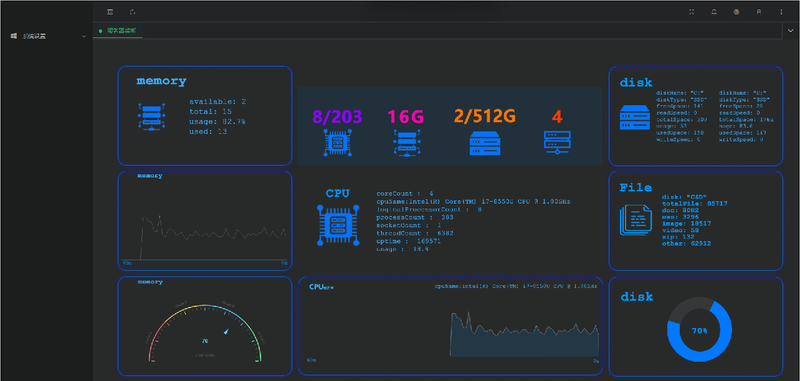Image resolution: width=800 pixels, height=381 pixels.
Task: Click the memory rack icon under 16G
Action: tap(407, 142)
